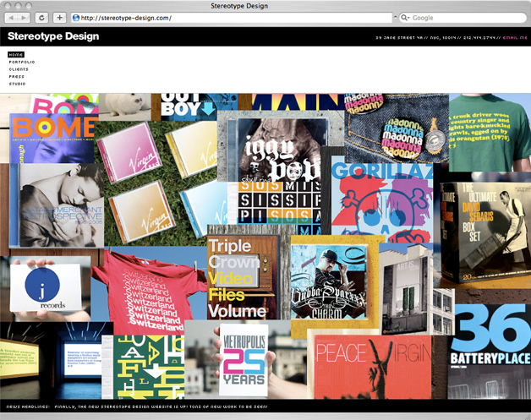Open the red Switzerland t-shirt thumbnail
531x420 pixels.
click(x=149, y=291)
